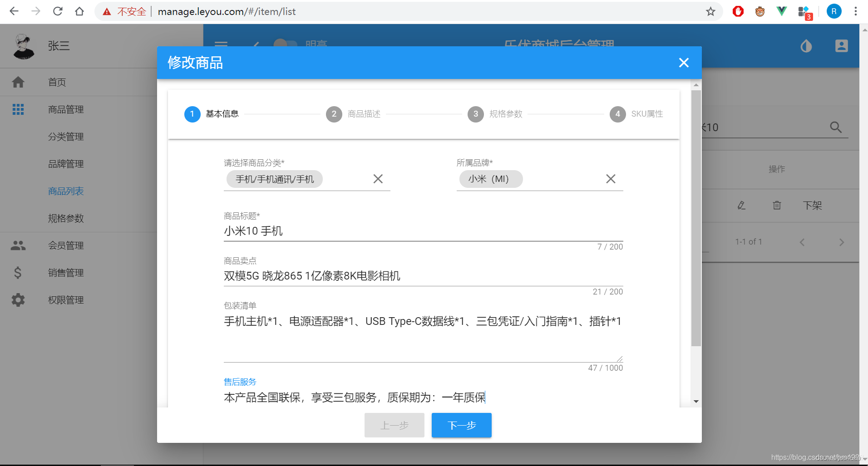Click into the 包装清单 textarea
The width and height of the screenshot is (868, 466).
point(423,337)
